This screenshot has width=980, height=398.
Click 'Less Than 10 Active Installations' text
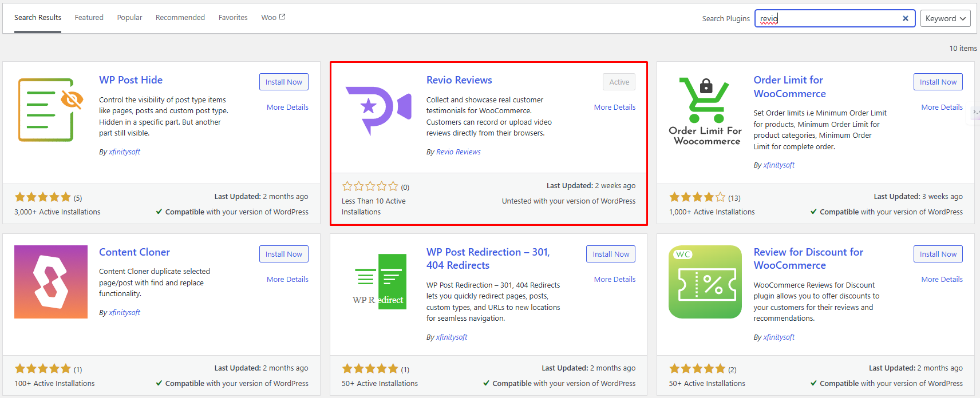click(374, 206)
